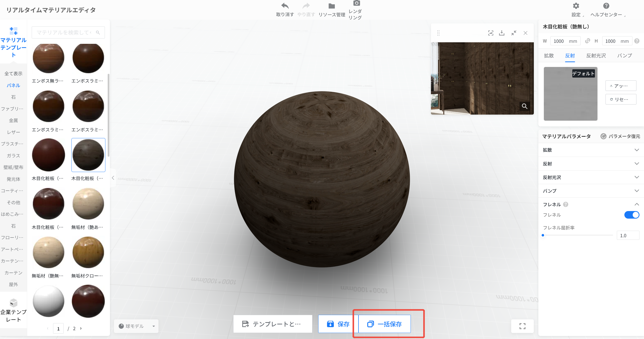
Task: Open the マテリアルテンプレート sidebar icon
Action: [14, 31]
